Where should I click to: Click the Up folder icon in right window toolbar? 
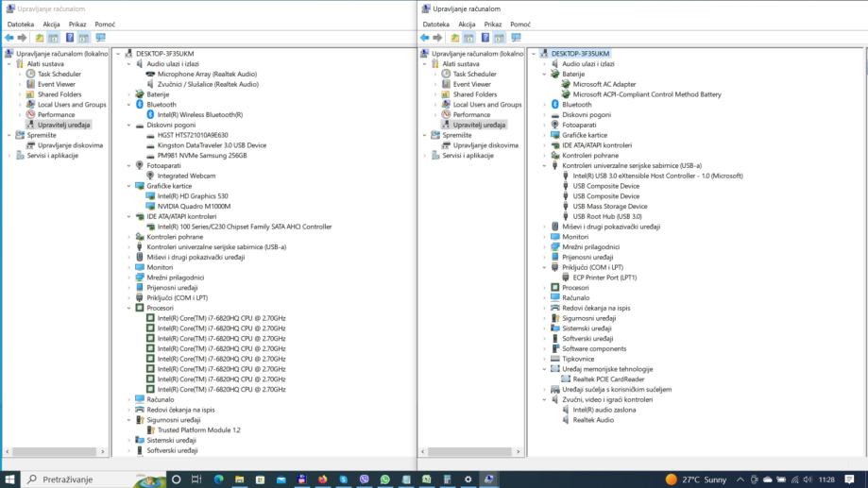[455, 38]
